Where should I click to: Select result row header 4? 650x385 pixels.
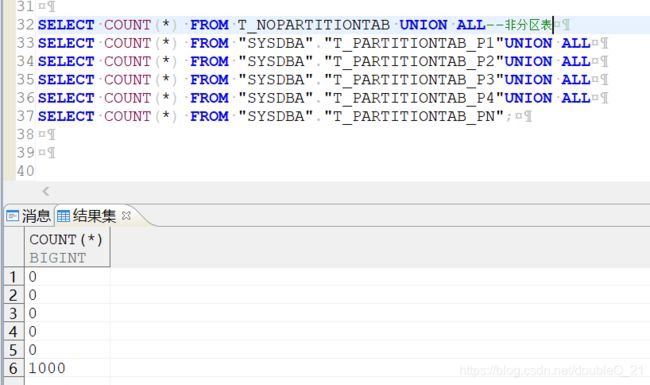pos(13,331)
